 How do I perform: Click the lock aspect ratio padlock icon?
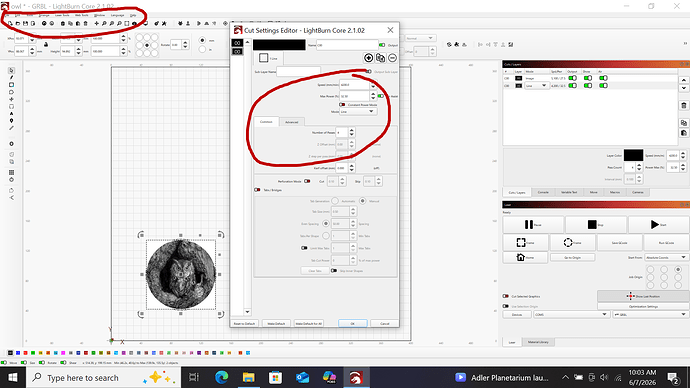click(x=46, y=44)
